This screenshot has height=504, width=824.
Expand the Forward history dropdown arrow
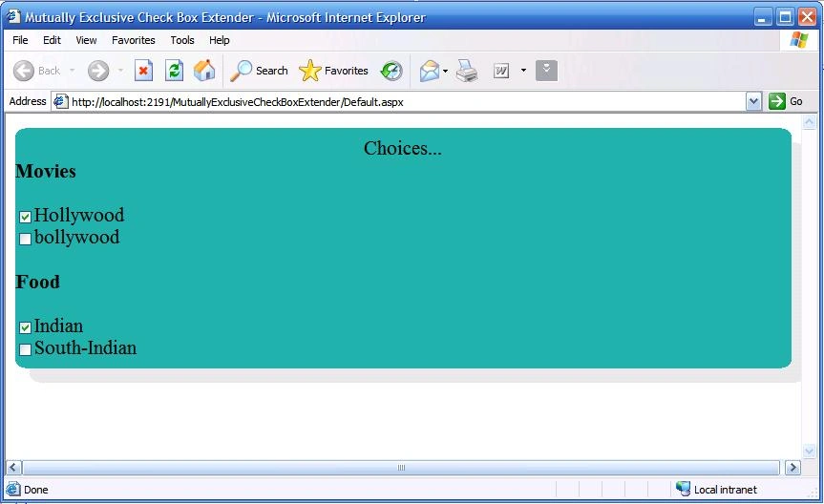pyautogui.click(x=120, y=71)
